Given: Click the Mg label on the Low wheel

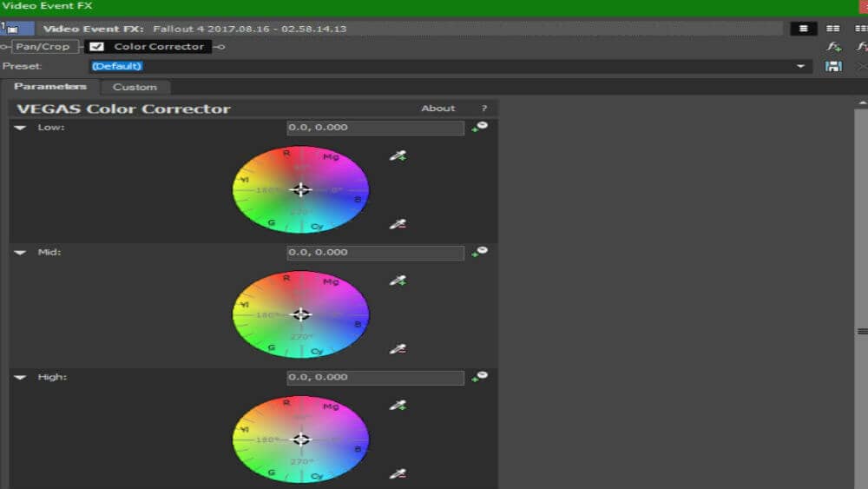Looking at the screenshot, I should (331, 156).
